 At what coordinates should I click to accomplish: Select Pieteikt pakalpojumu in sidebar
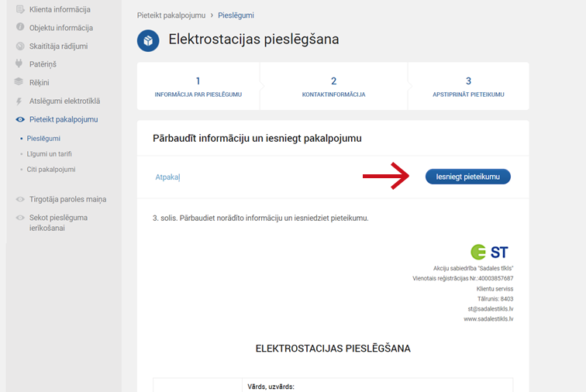coord(64,119)
